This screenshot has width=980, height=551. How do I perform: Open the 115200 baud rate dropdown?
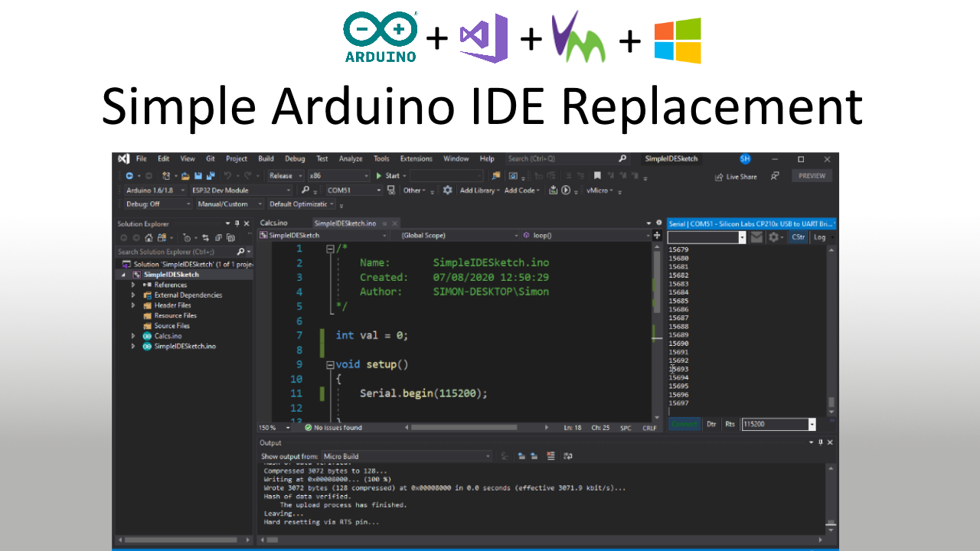pos(812,424)
